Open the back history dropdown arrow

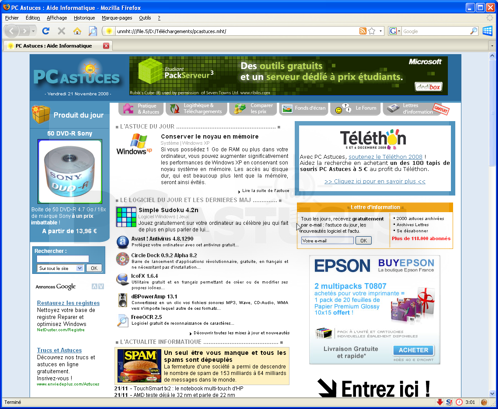click(33, 31)
